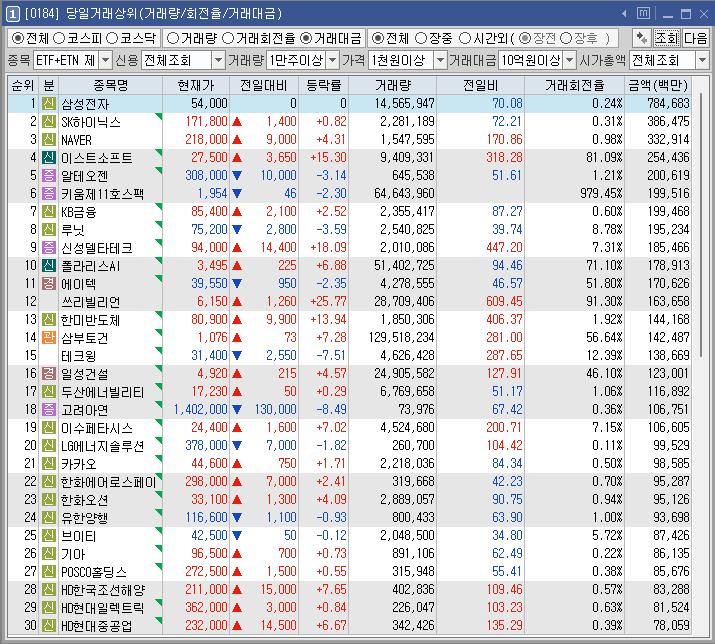Select the 거래량 sort radio button

173,38
